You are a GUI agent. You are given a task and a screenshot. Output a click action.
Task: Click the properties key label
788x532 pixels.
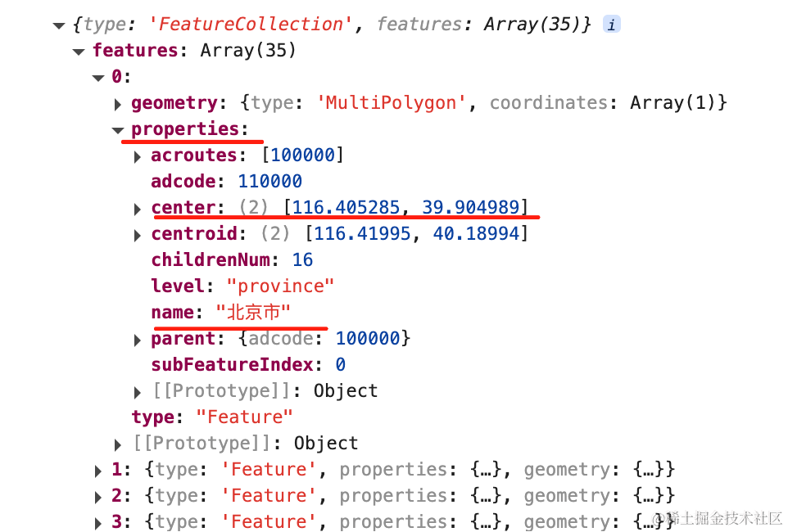pos(185,129)
